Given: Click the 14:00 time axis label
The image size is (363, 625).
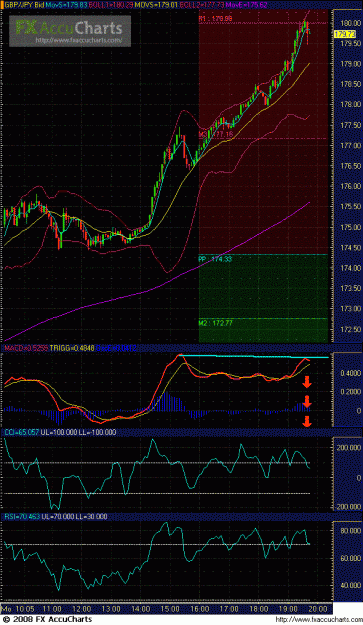Looking at the screenshot, I should coord(141,609).
